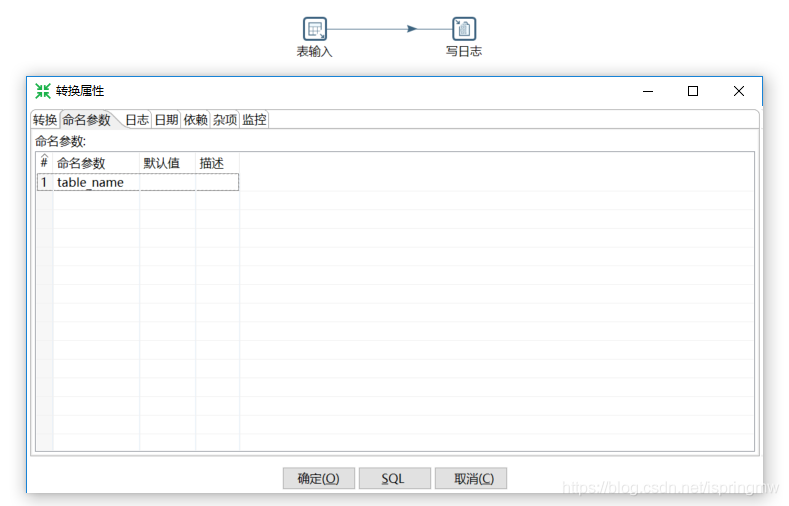Click the 描述 cell of the table_name row
Viewport: 789px width, 506px height.
coord(217,182)
